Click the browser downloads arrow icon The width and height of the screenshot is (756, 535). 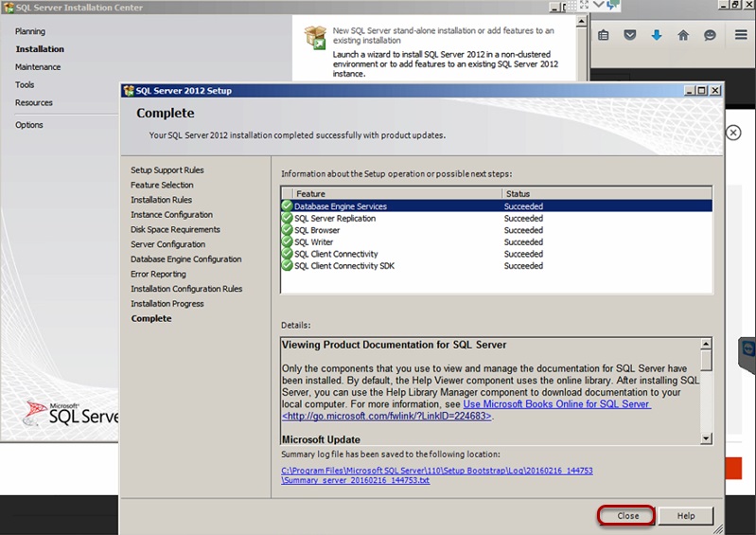[657, 35]
